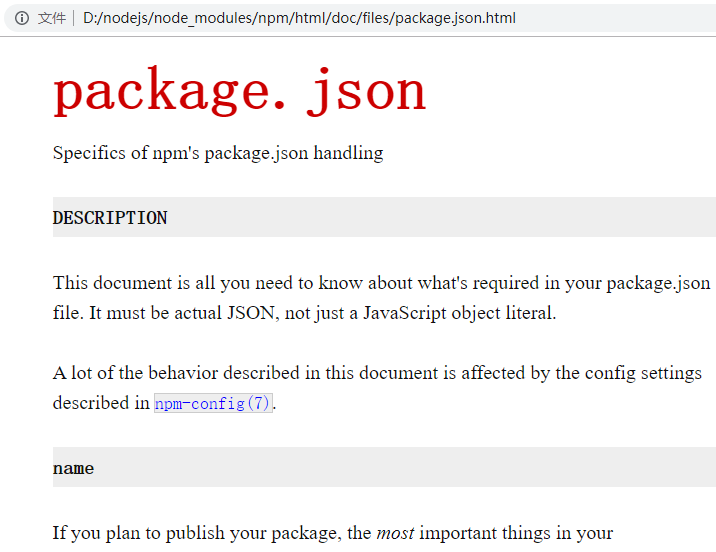Click the name section heading
This screenshot has height=552, width=716.
(x=74, y=468)
